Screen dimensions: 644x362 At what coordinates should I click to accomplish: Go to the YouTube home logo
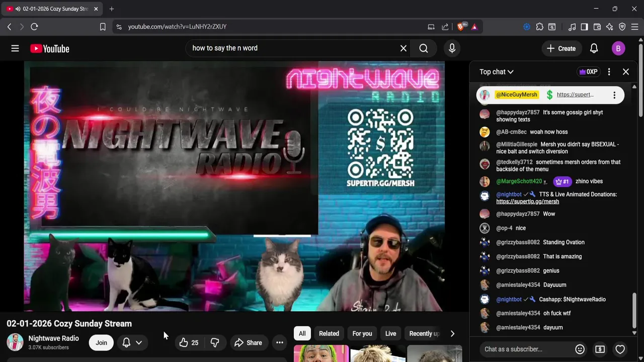[x=49, y=48]
